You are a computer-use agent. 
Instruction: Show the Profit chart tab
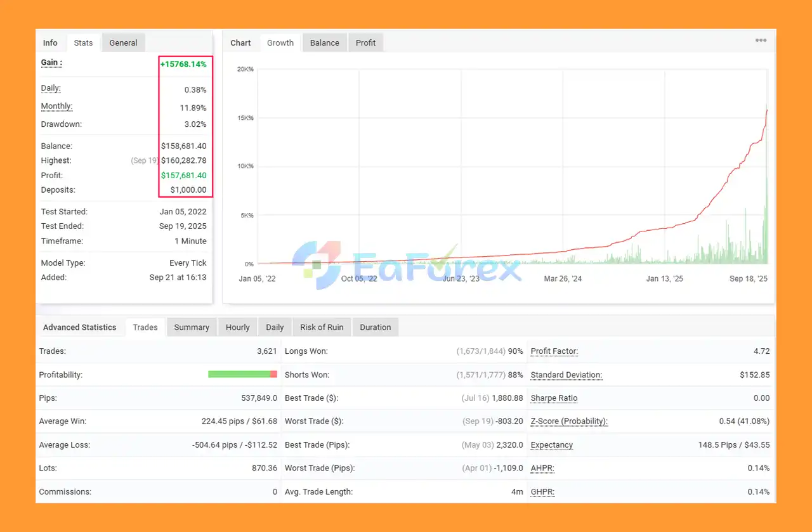tap(365, 43)
